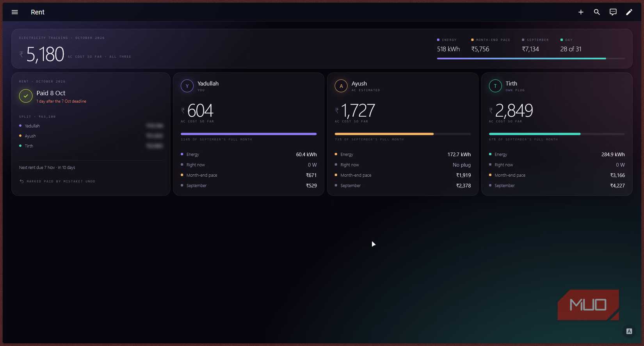This screenshot has height=346, width=644.
Task: Click Ayush's orange cost progress bar
Action: pyautogui.click(x=403, y=134)
